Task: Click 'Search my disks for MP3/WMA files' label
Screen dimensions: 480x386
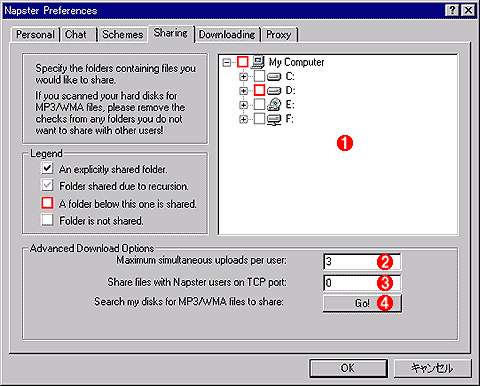Action: (189, 302)
